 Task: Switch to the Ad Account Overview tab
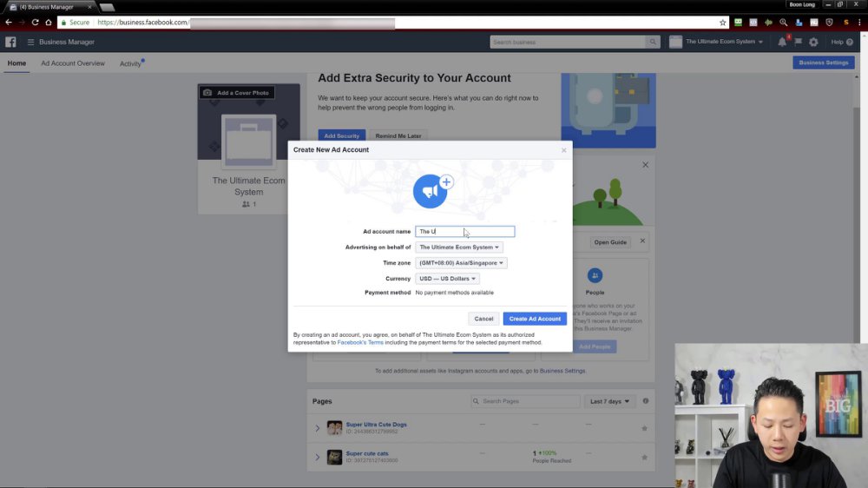tap(73, 63)
